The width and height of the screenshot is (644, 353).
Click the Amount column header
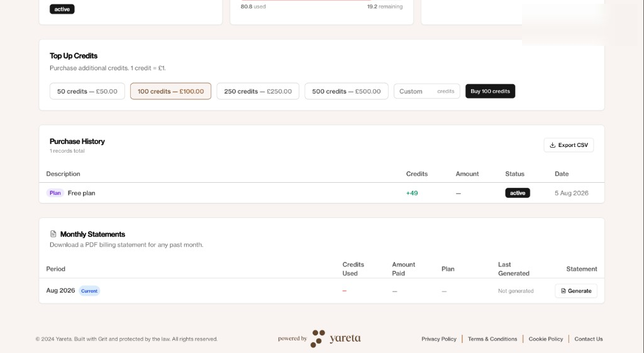[x=467, y=174]
